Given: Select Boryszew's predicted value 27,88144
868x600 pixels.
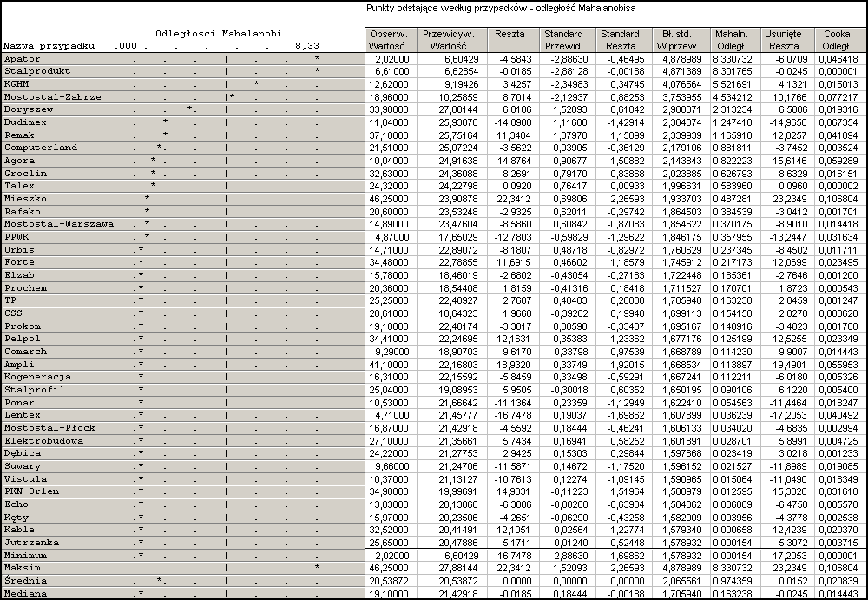Looking at the screenshot, I should (x=458, y=109).
